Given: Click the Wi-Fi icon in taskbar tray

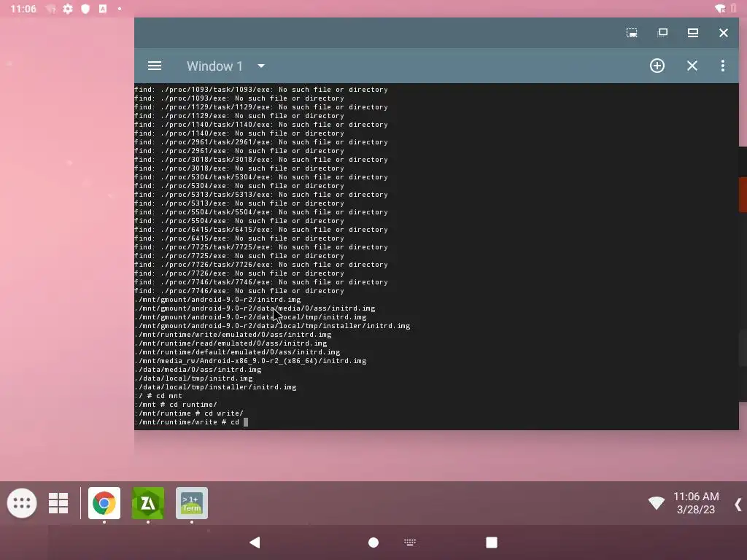Looking at the screenshot, I should coord(656,502).
